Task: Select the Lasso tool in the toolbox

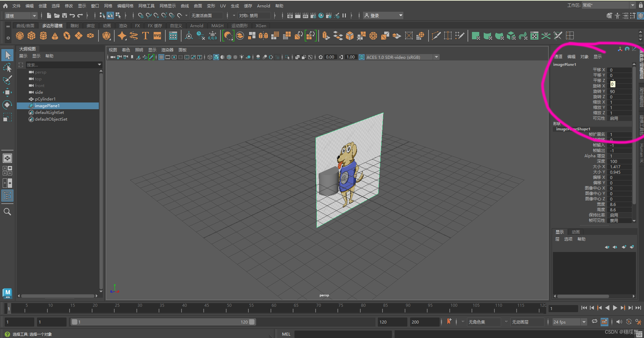Action: pyautogui.click(x=7, y=68)
